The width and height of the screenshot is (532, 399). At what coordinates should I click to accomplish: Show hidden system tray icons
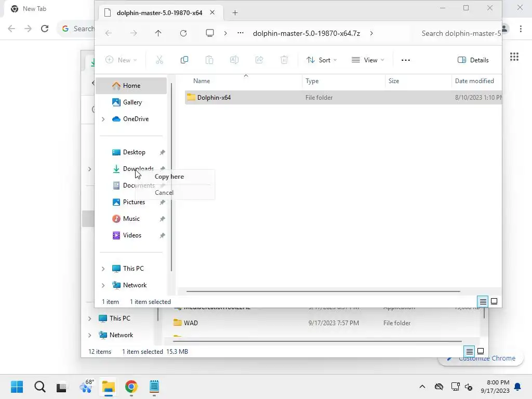pos(422,387)
